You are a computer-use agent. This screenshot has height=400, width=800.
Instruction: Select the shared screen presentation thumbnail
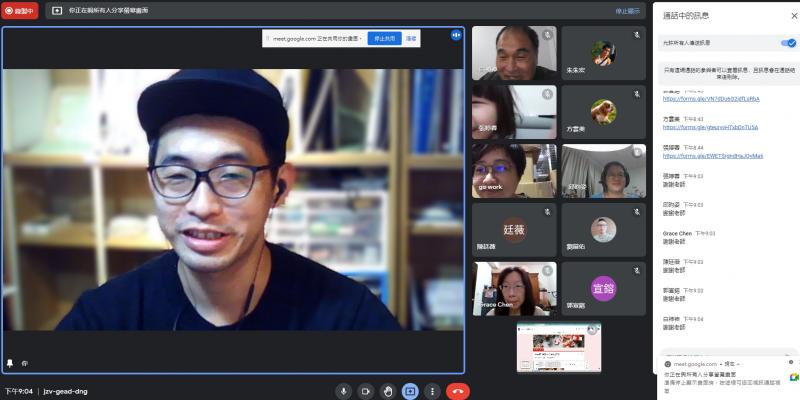[x=558, y=346]
